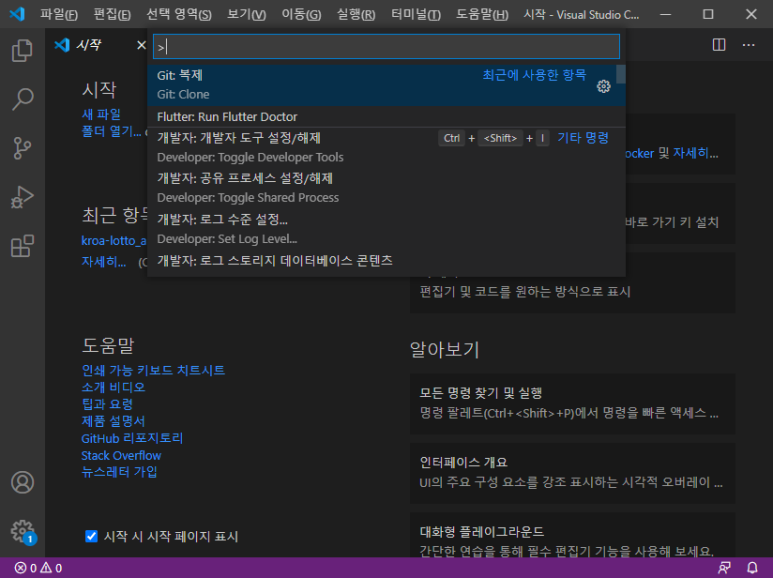Open the 편집(E) menu
773x578 pixels.
pyautogui.click(x=112, y=14)
